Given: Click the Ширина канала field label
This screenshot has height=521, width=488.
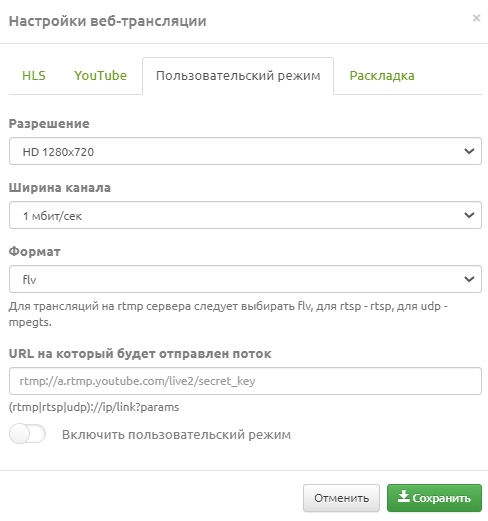Looking at the screenshot, I should click(60, 188).
